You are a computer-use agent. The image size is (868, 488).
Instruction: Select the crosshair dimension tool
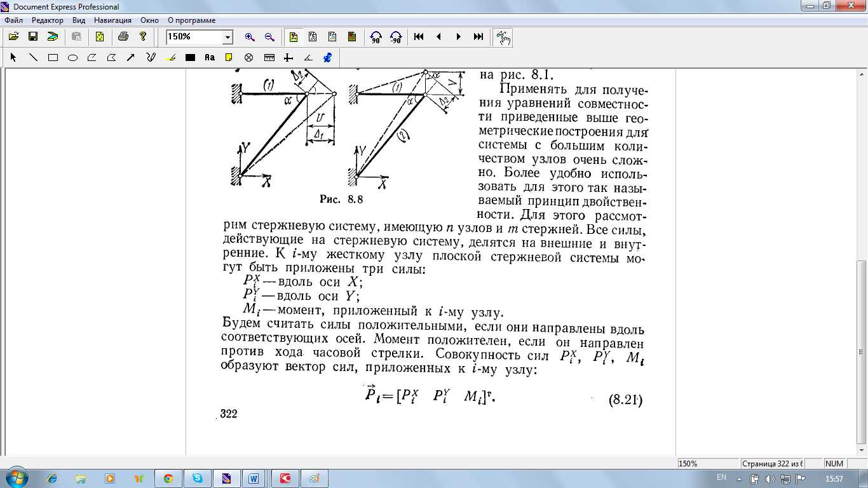click(288, 57)
